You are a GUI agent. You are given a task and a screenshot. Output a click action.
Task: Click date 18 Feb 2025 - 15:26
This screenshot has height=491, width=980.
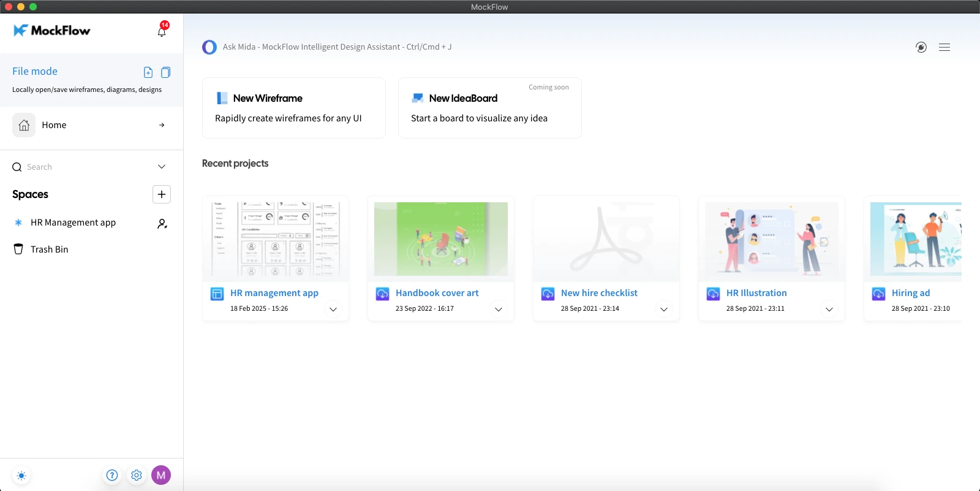[x=259, y=308]
